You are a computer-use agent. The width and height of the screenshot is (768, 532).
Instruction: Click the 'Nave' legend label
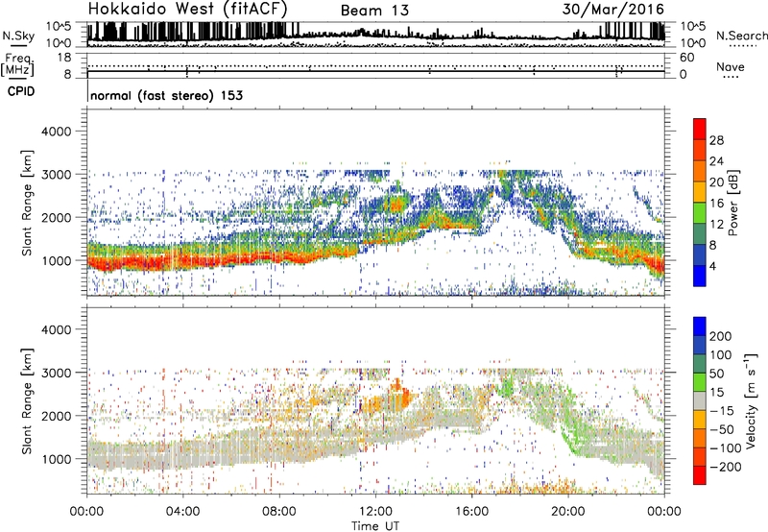(731, 66)
